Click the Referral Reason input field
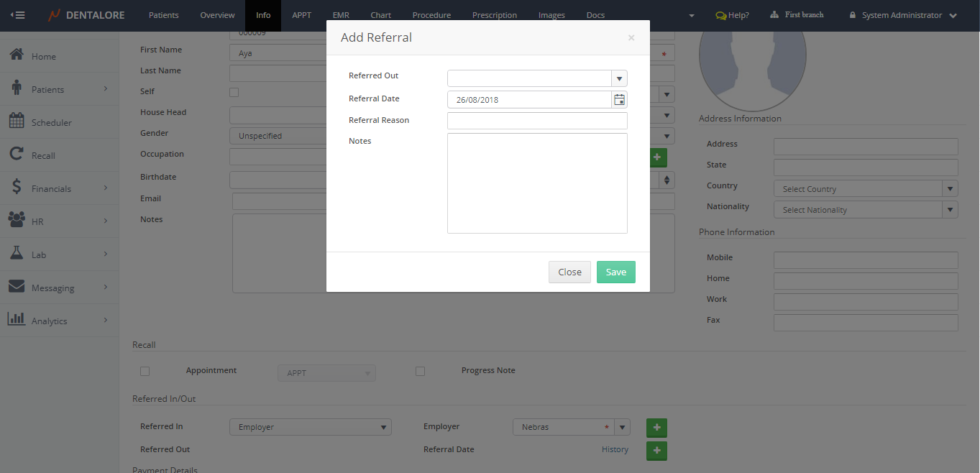Image resolution: width=980 pixels, height=473 pixels. coord(537,121)
